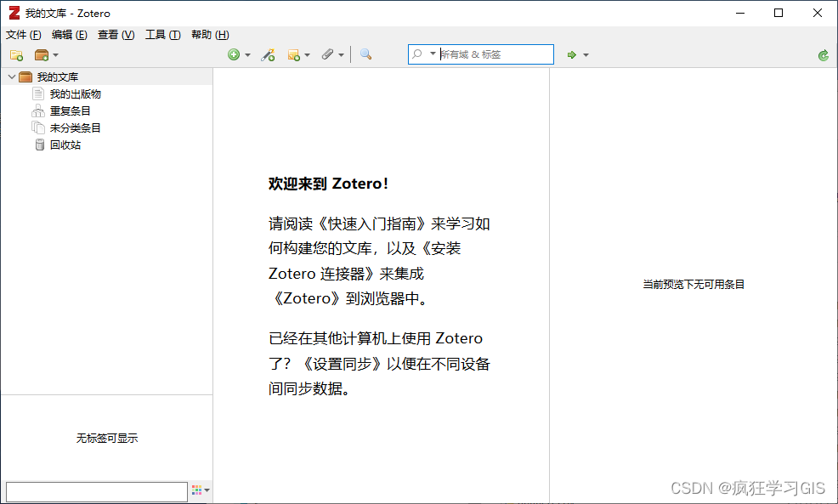Open the attachment dropdown arrow
838x504 pixels.
pyautogui.click(x=341, y=54)
